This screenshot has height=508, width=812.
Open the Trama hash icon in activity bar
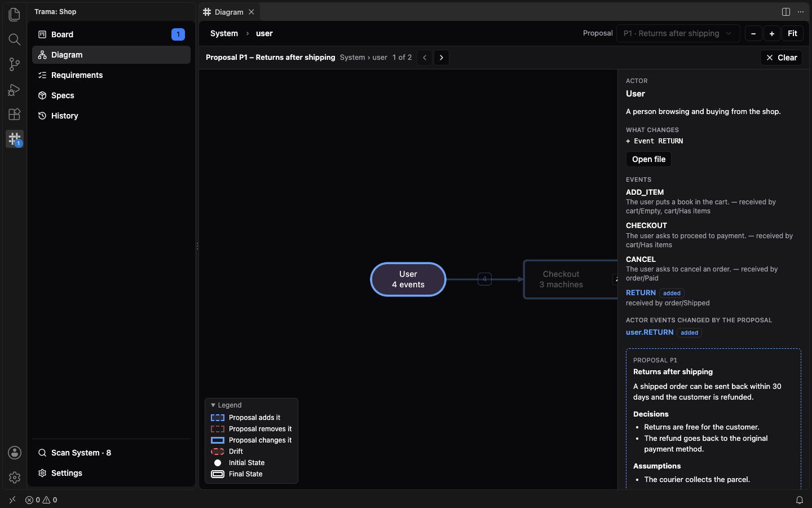(15, 139)
